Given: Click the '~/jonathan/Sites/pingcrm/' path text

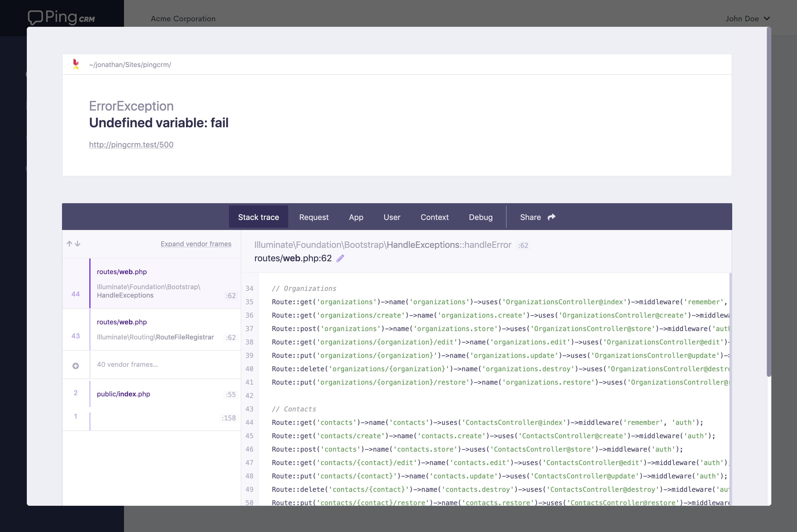Looking at the screenshot, I should (x=130, y=64).
